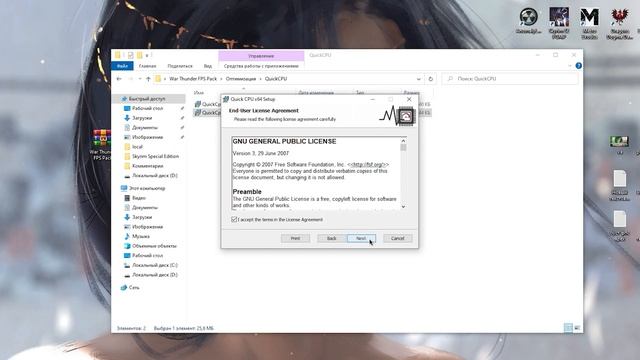Open the Вид ribbon tab
Viewport: 640px width, 360px height.
[208, 66]
